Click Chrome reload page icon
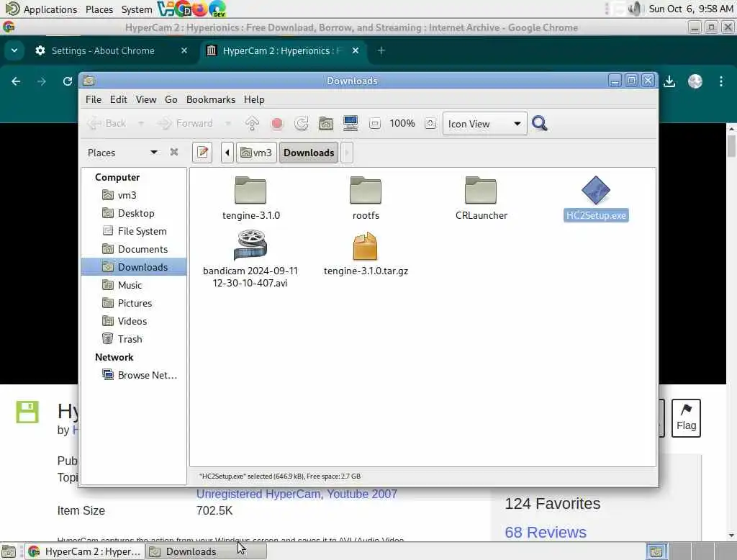Image resolution: width=737 pixels, height=560 pixels. coord(67,81)
